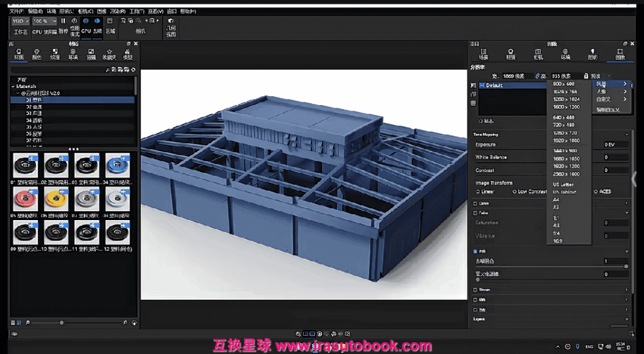The height and width of the screenshot is (354, 644).
Task: Toggle the resolution aspect link icon
Action: click(x=537, y=76)
